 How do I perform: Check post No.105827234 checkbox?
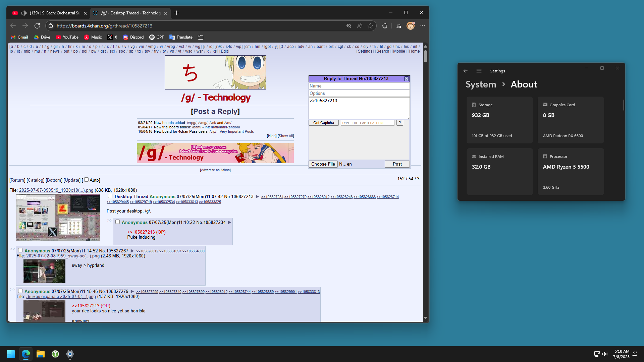[x=117, y=222]
